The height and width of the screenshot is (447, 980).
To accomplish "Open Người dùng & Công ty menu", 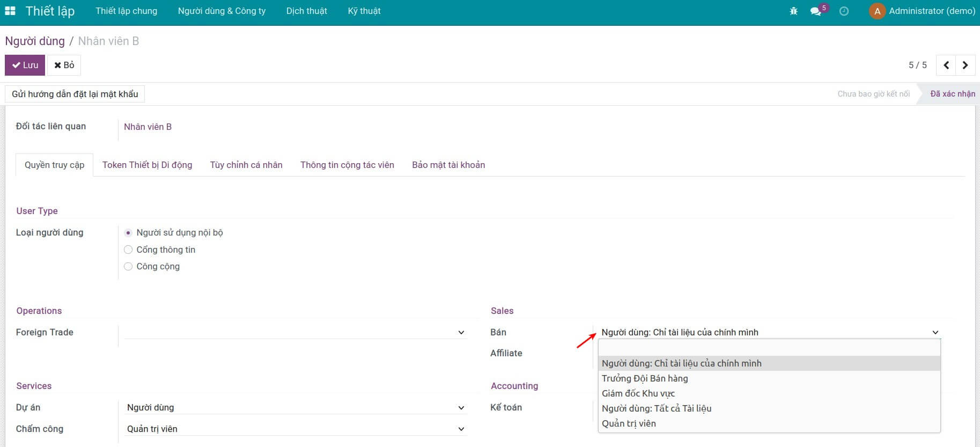I will pos(222,11).
